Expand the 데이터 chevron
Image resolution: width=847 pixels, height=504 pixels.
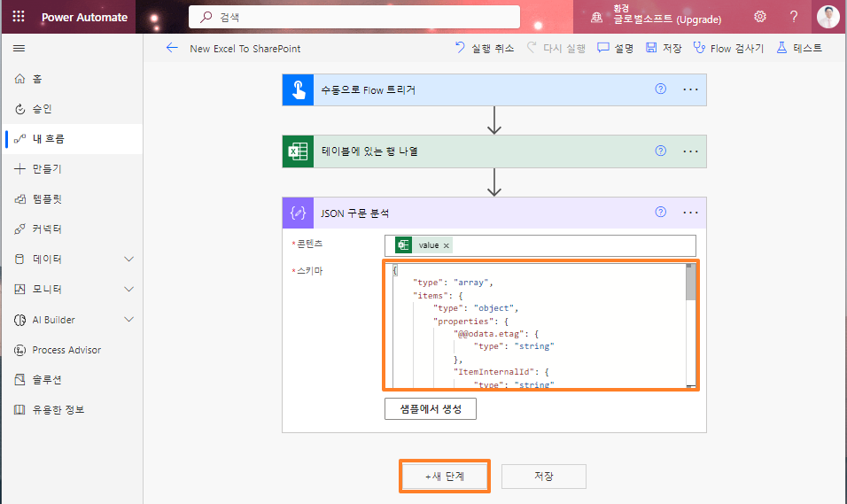[129, 260]
